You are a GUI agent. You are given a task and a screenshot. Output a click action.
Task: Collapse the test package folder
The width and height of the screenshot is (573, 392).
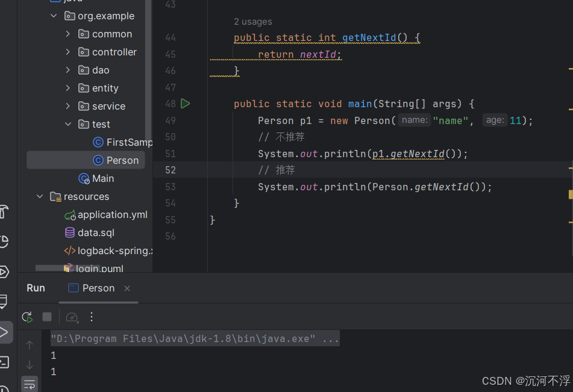68,124
